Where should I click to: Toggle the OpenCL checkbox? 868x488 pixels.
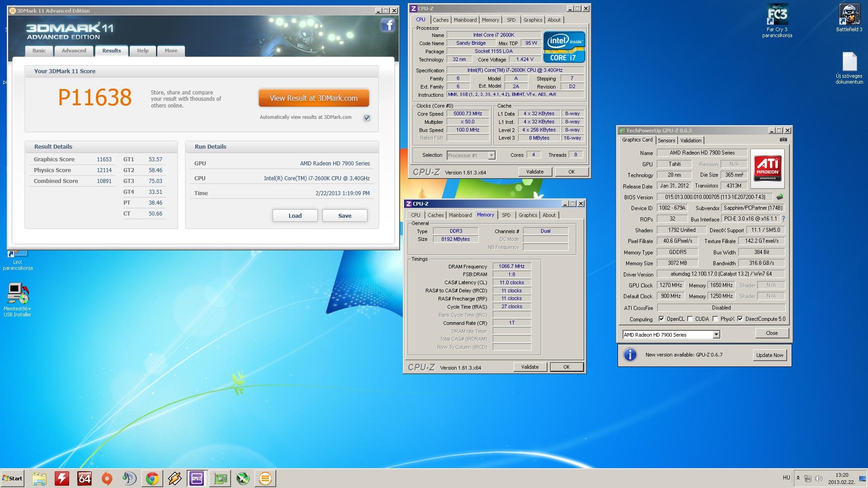(661, 319)
